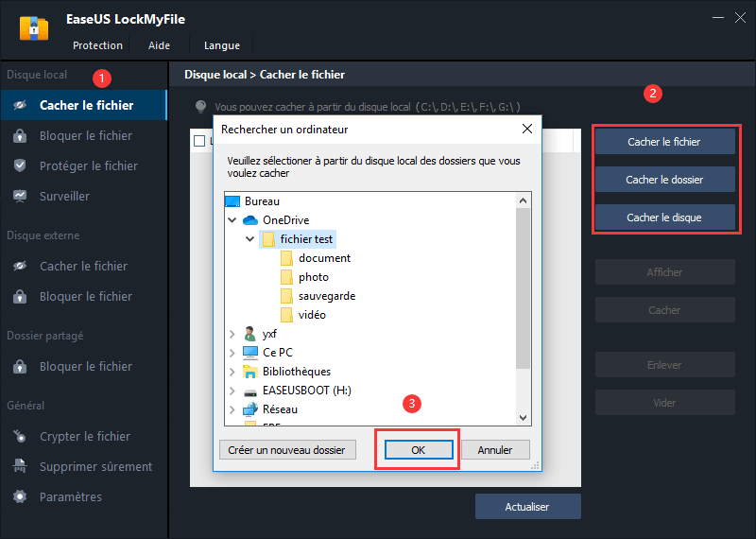The height and width of the screenshot is (539, 756).
Task: Click the Actualiser button
Action: pos(527,507)
